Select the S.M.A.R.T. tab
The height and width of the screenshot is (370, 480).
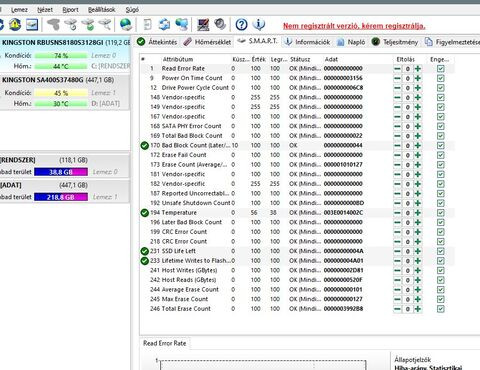(257, 41)
